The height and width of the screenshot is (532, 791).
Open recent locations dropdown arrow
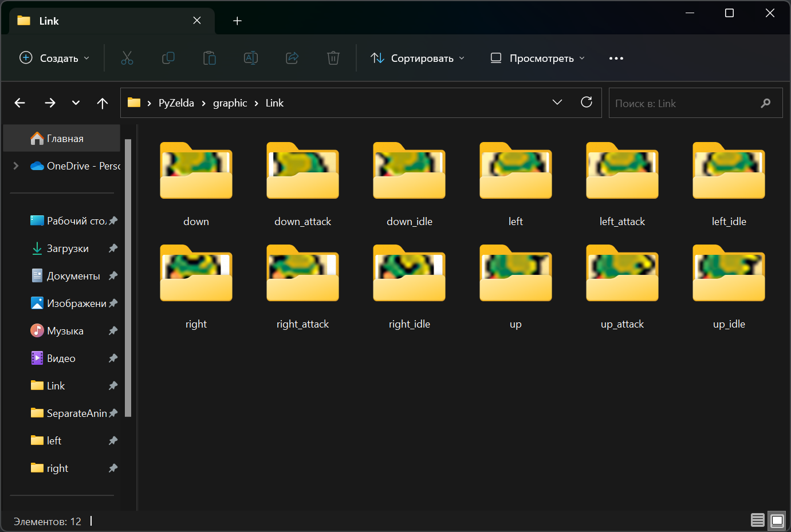[76, 103]
